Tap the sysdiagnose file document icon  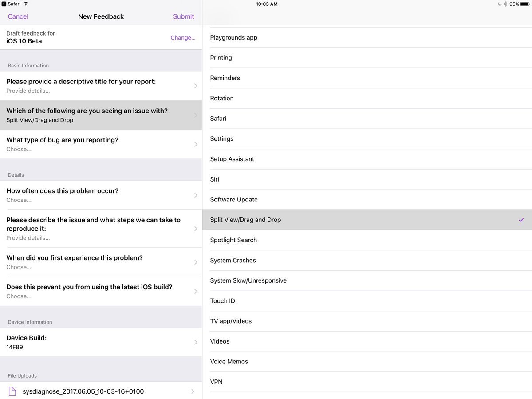(12, 391)
